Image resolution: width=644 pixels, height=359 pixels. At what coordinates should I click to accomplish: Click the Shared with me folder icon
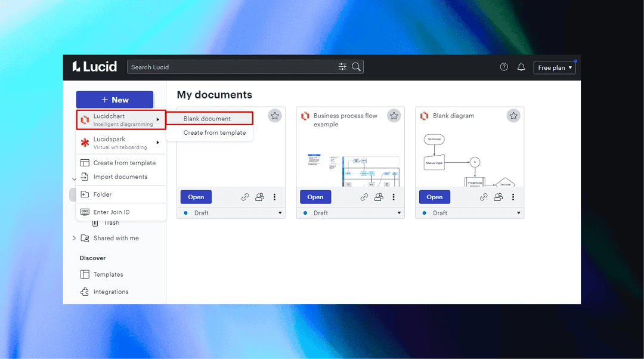[x=85, y=238]
